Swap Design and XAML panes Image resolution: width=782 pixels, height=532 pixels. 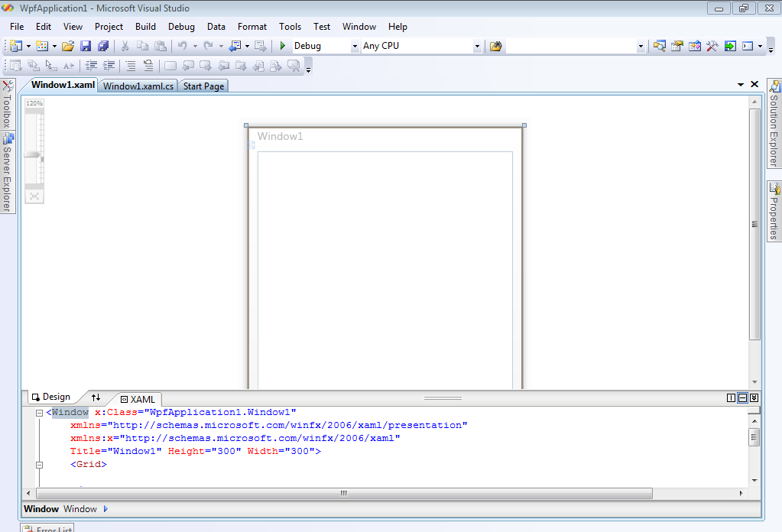click(96, 397)
